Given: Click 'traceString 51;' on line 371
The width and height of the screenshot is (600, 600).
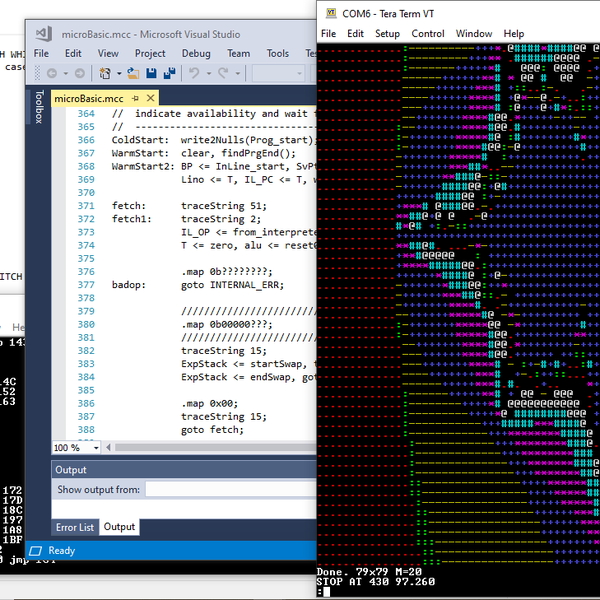Looking at the screenshot, I should tap(223, 206).
